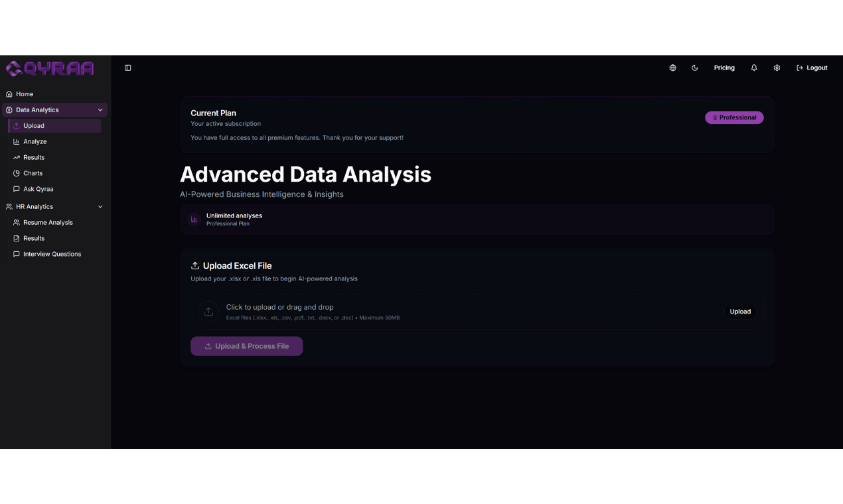The height and width of the screenshot is (504, 843).
Task: Open notifications via the bell icon
Action: click(753, 68)
